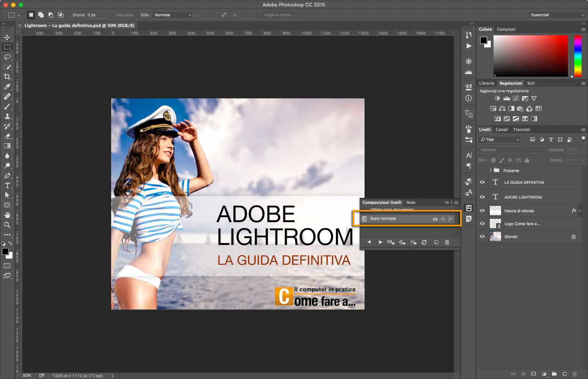Pick a color in the color field
This screenshot has width=588, height=379.
[530, 56]
